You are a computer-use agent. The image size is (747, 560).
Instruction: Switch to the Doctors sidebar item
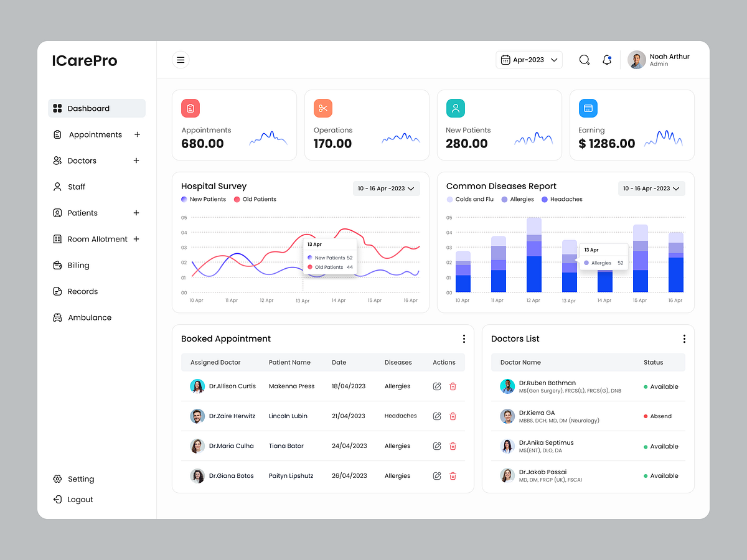click(x=81, y=161)
